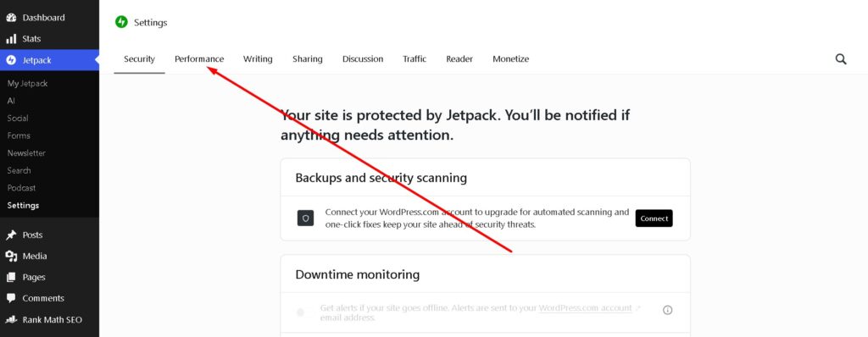
Task: Switch to the Monetize tab
Action: pyautogui.click(x=511, y=59)
